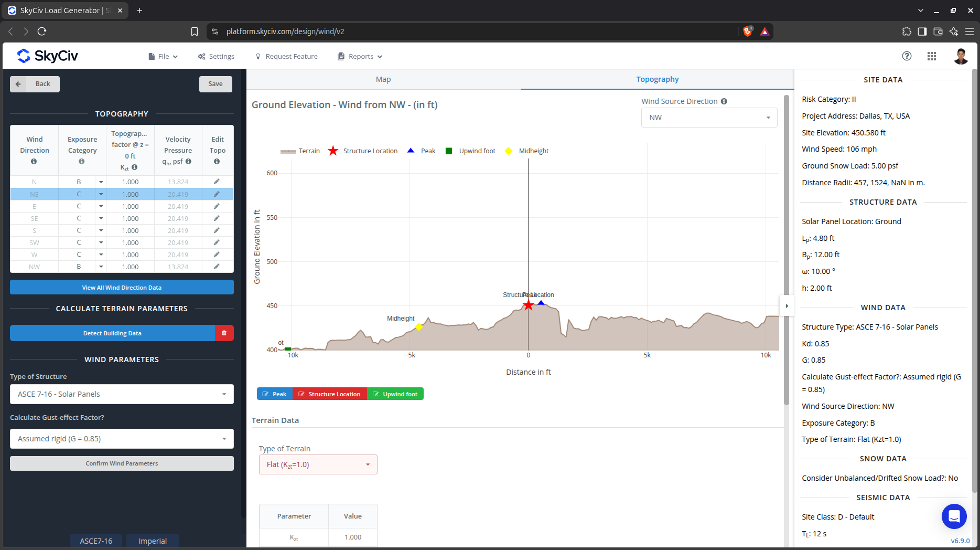Click the SkyCiv logo

pos(47,56)
